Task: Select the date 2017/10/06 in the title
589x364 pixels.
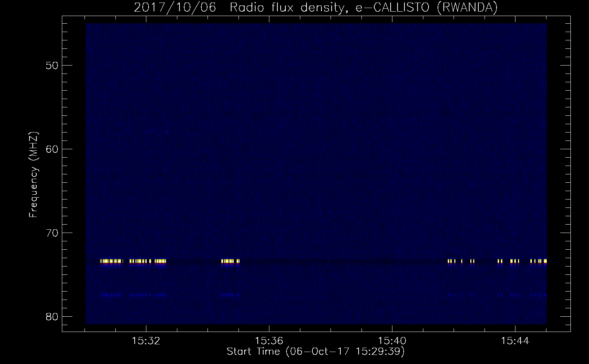Action: click(175, 7)
